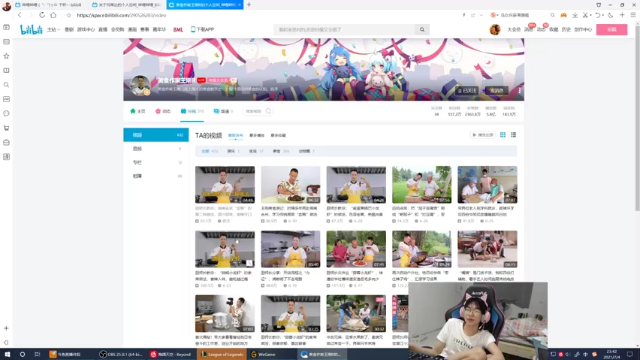Expand the scissors tool dropdown arrow
This screenshot has height=360, width=640.
click(591, 15)
